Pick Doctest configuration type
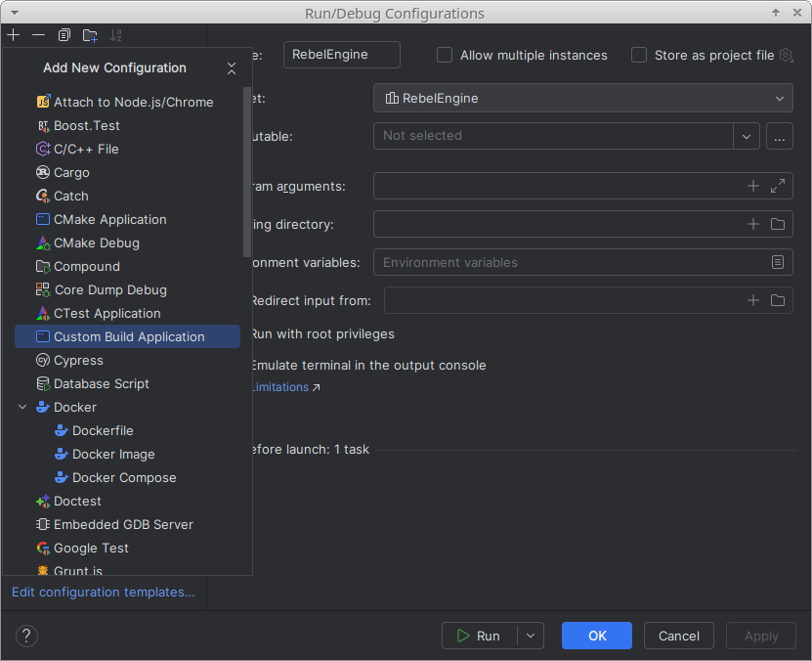The image size is (812, 661). pyautogui.click(x=127, y=501)
